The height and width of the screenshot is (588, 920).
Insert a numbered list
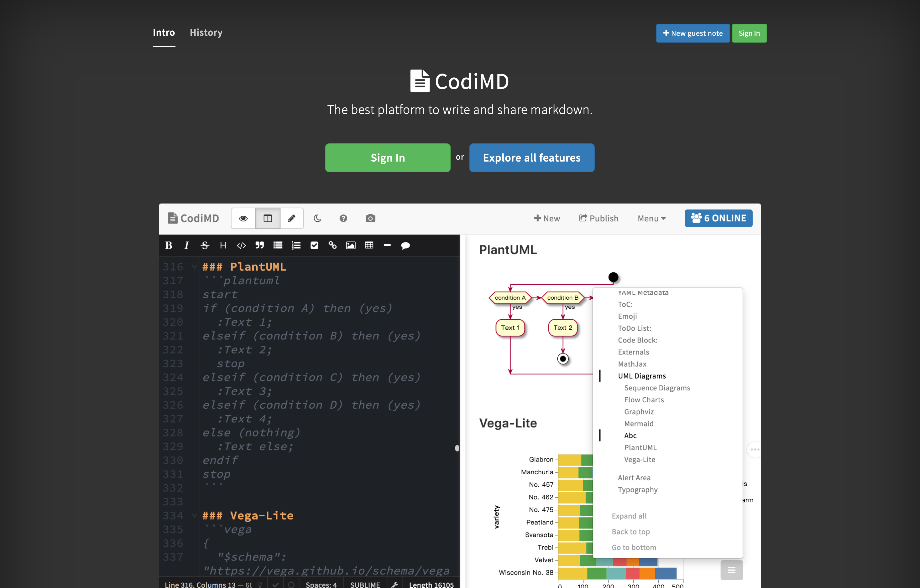point(296,245)
